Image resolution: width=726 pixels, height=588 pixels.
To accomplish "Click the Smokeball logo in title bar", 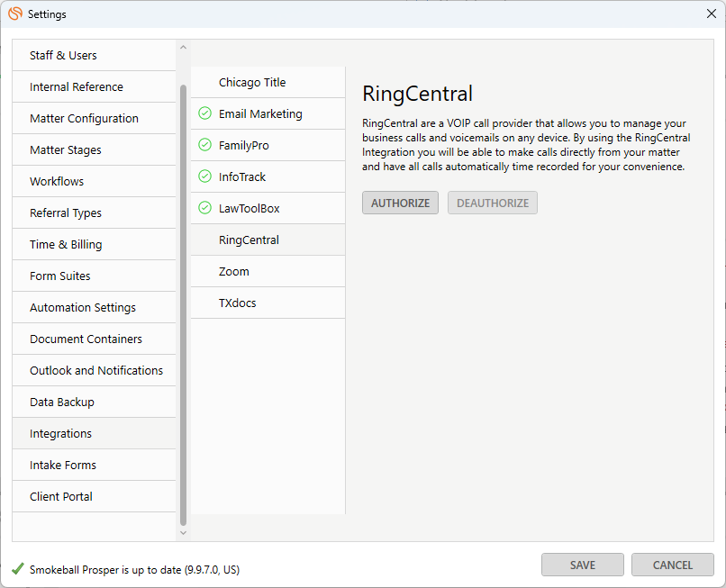I will click(x=15, y=14).
